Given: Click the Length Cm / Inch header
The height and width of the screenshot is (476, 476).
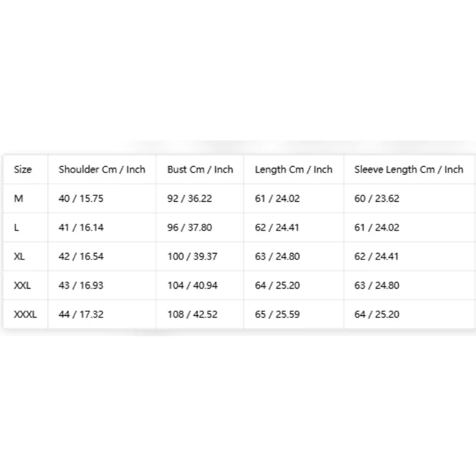Looking at the screenshot, I should pyautogui.click(x=293, y=170).
